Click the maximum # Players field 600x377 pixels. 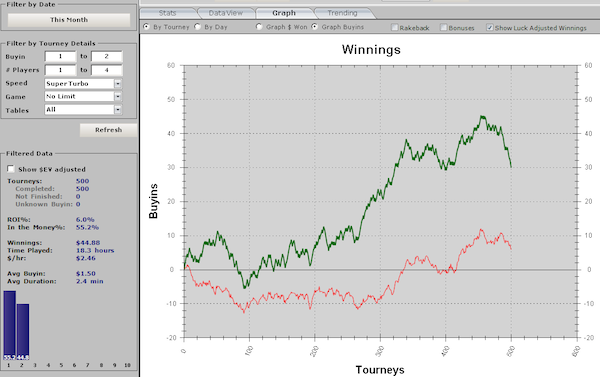107,70
